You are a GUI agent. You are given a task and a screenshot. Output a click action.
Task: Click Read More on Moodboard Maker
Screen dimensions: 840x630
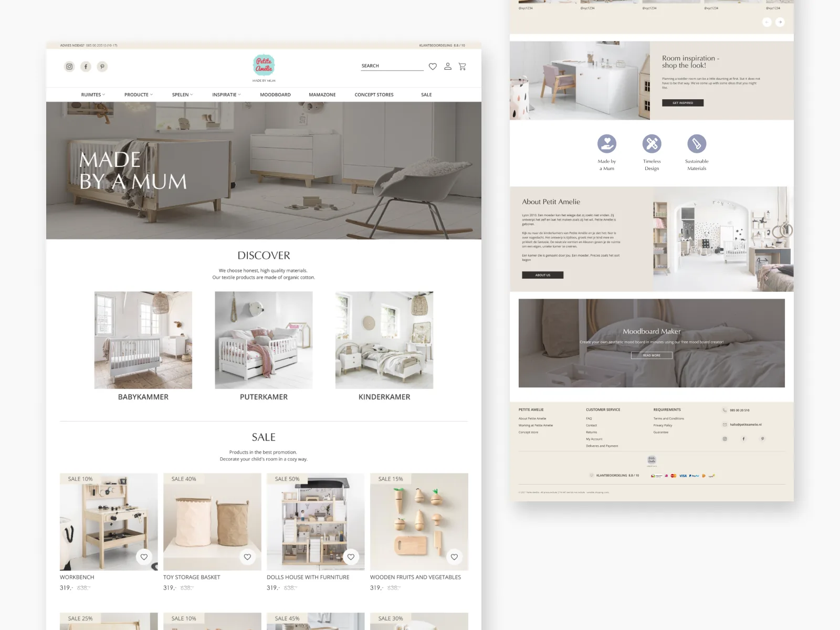click(x=652, y=355)
